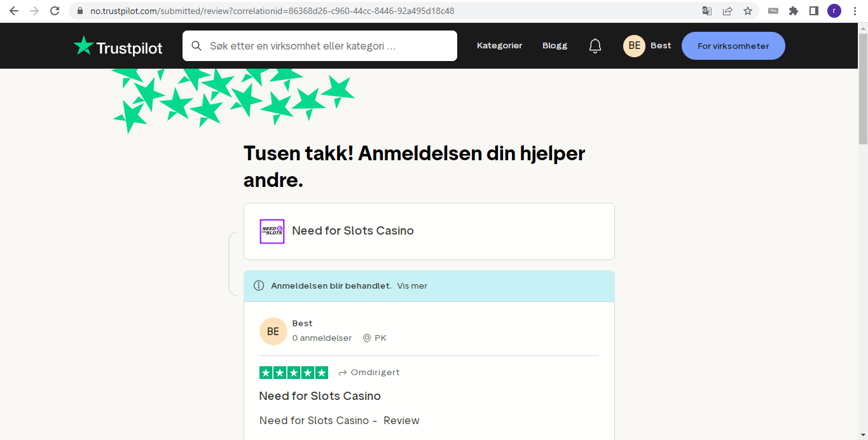Click the extension icon beside the puzzle icon
Viewport: 868px width, 440px height.
(773, 11)
